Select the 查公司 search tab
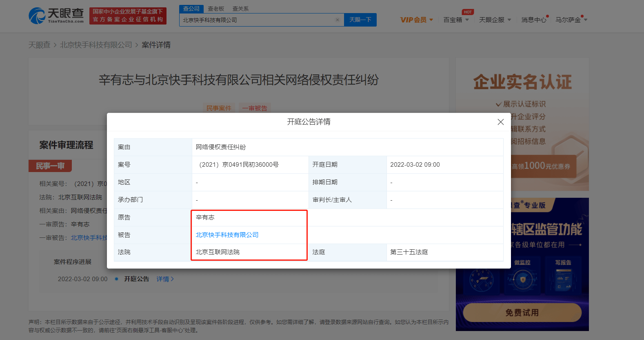644x340 pixels. (191, 9)
